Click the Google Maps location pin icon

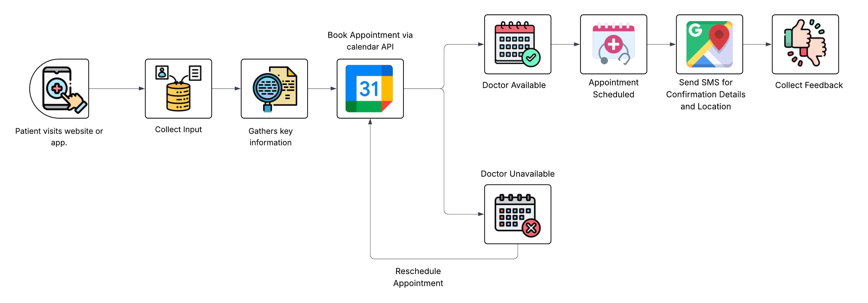709,45
